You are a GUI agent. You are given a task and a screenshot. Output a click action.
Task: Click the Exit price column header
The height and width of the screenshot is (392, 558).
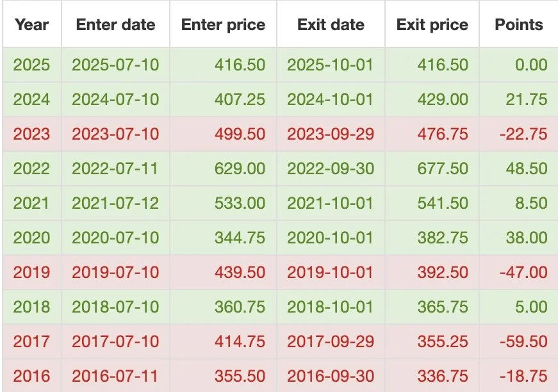click(x=432, y=25)
